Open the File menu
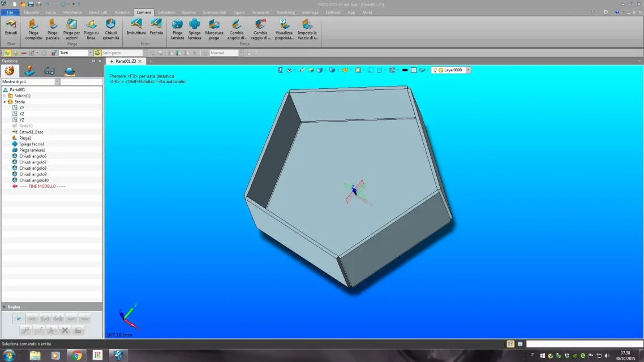The width and height of the screenshot is (644, 362). point(10,12)
